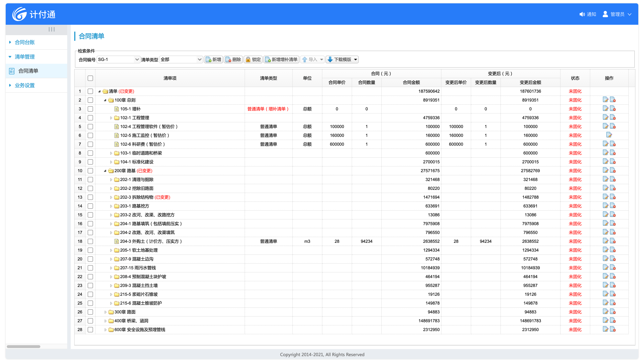Screen dimensions: 644x362
Task: Expand the 102-1 工程管理 folder
Action: click(111, 118)
